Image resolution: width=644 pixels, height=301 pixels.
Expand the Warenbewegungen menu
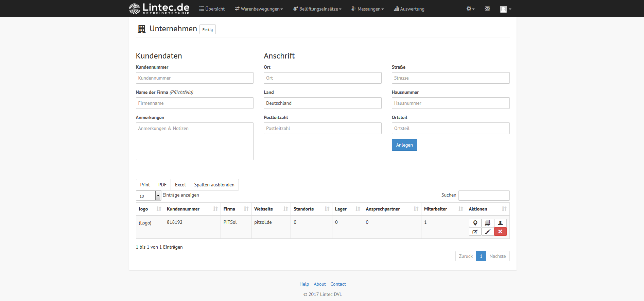[259, 9]
